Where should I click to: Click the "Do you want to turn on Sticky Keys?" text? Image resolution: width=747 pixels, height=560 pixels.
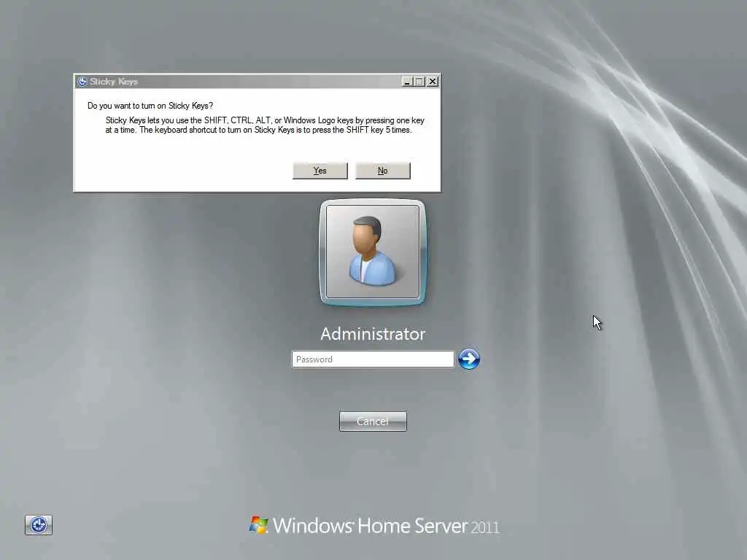click(150, 106)
